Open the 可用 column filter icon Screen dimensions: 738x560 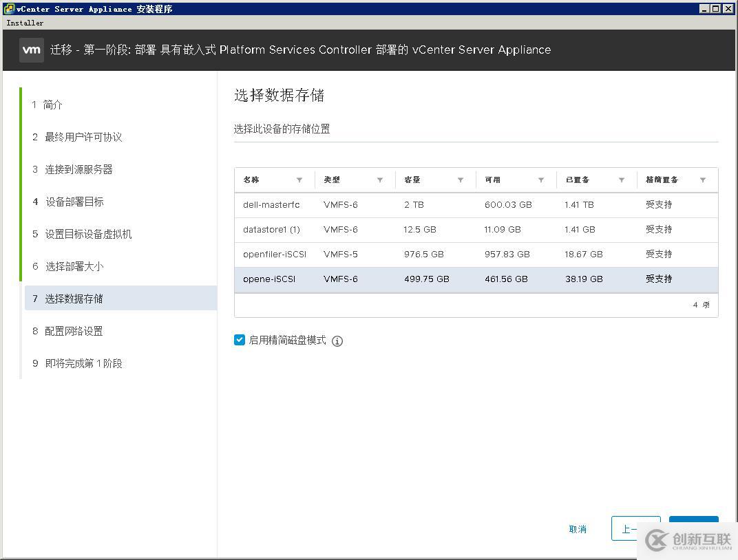[541, 180]
